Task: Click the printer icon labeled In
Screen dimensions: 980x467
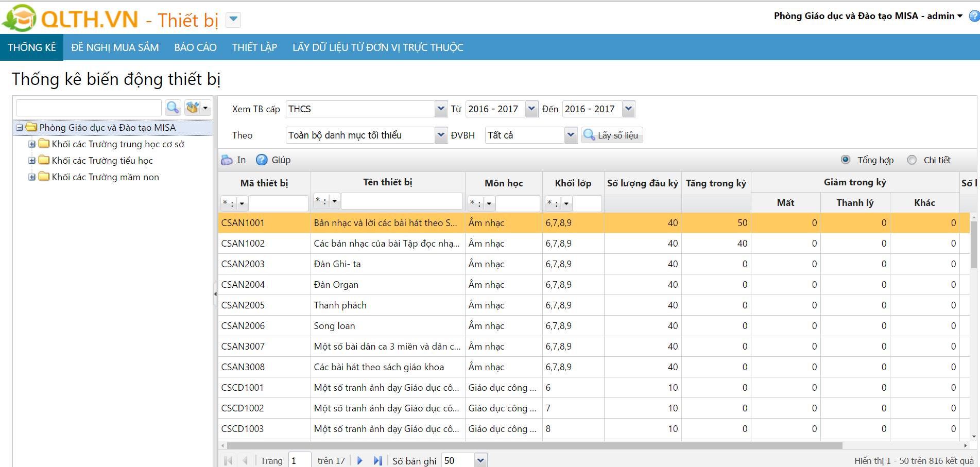Action: pos(227,160)
